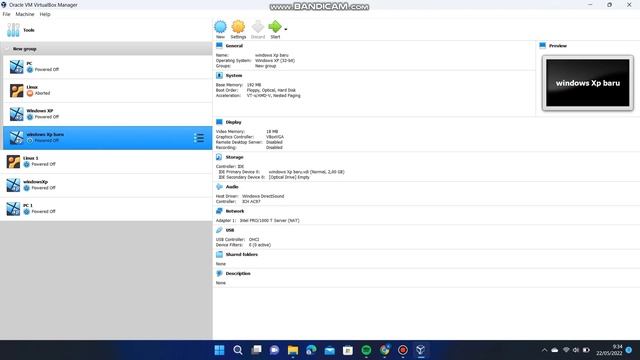Click the Intel PRO/1000 T Server adapter text
Screen dimensions: 640x360
tap(269, 220)
